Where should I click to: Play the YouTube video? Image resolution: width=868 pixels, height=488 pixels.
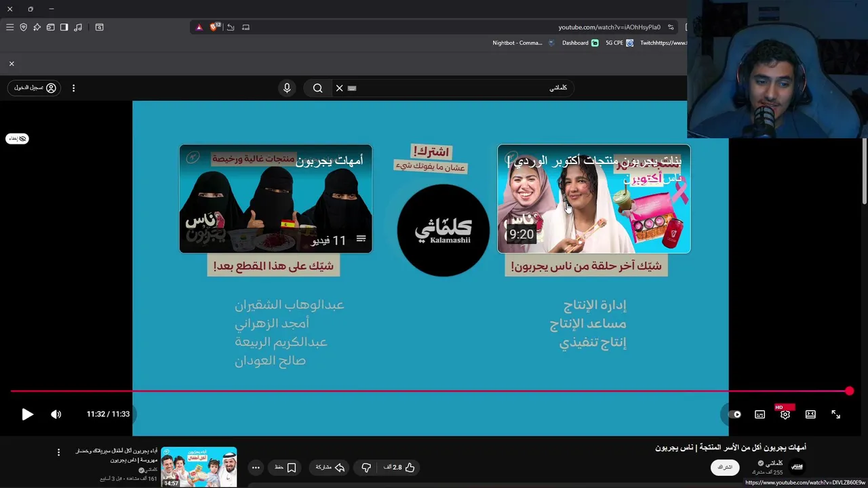coord(27,414)
